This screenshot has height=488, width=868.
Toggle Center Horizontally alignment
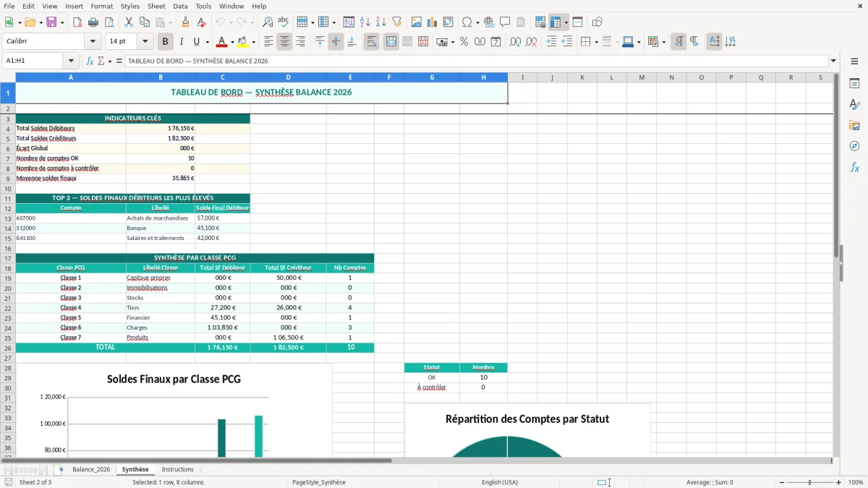point(284,42)
